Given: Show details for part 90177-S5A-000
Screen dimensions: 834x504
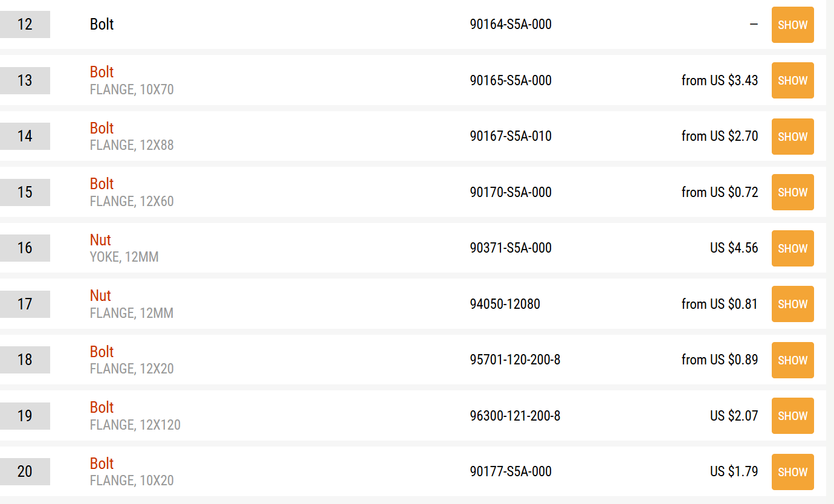Looking at the screenshot, I should click(792, 472).
